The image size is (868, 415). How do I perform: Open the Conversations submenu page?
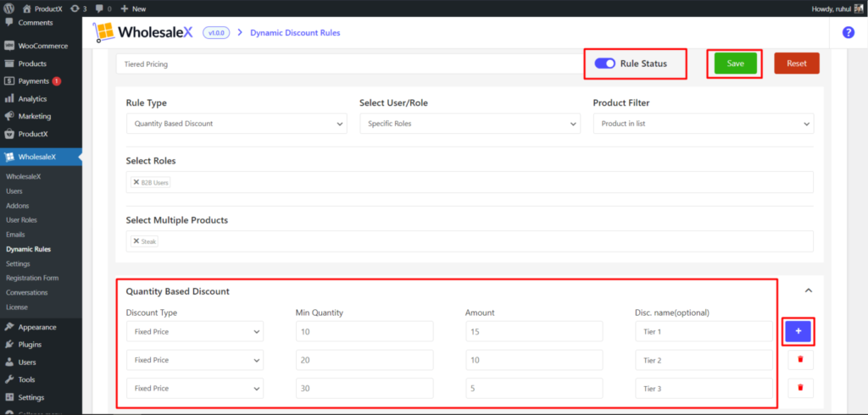[x=26, y=292]
